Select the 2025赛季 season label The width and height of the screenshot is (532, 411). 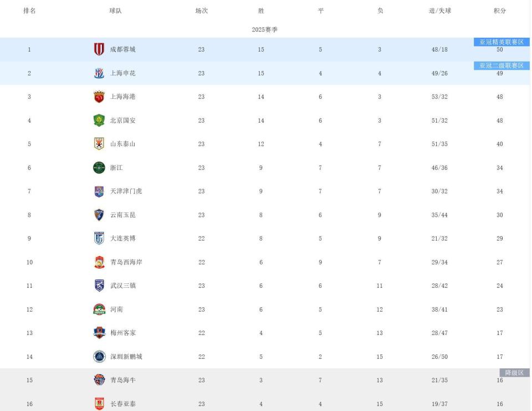coord(265,30)
